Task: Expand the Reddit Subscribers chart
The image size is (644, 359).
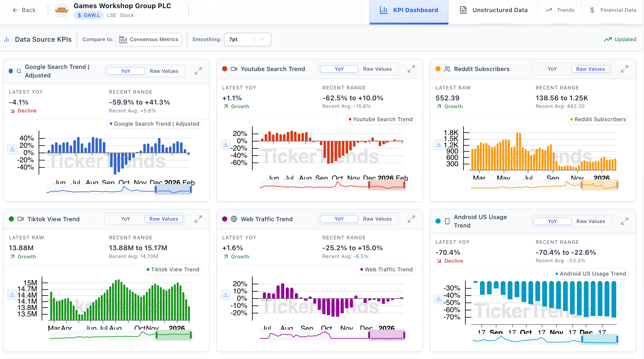Action: 624,69
